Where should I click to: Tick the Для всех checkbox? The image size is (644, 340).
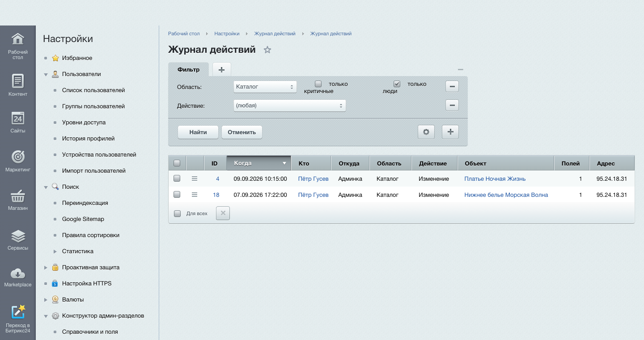click(177, 213)
